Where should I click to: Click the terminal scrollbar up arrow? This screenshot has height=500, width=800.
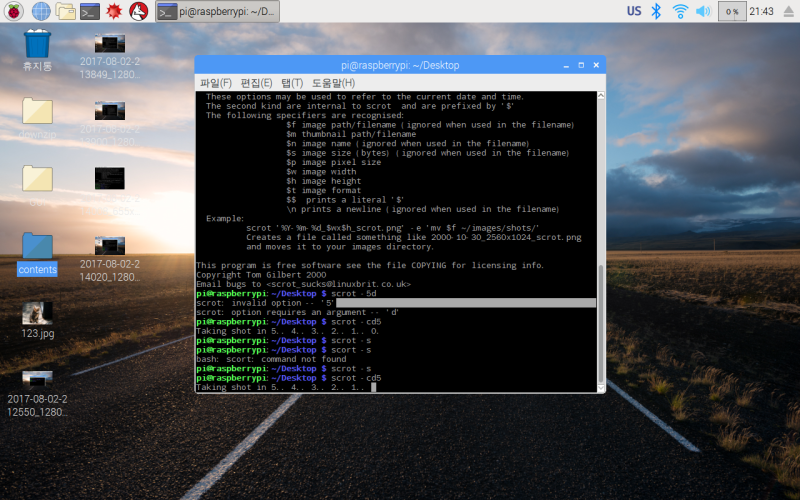(x=601, y=95)
